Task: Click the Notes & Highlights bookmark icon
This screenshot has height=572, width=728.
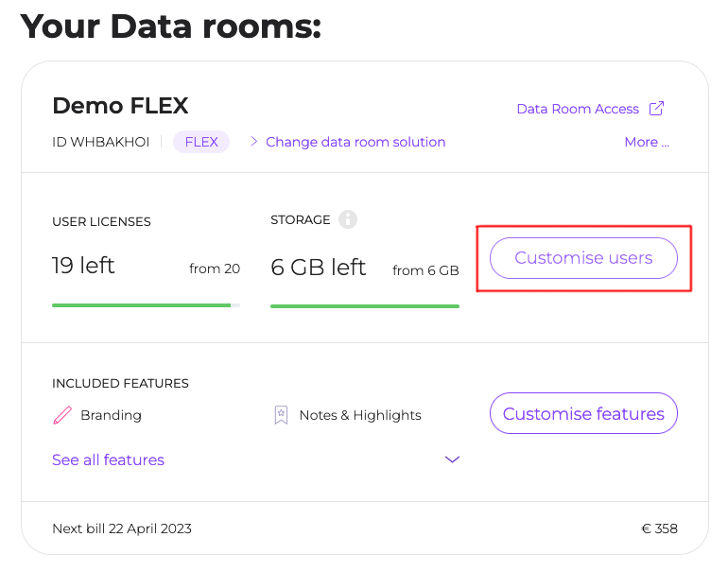Action: [280, 415]
